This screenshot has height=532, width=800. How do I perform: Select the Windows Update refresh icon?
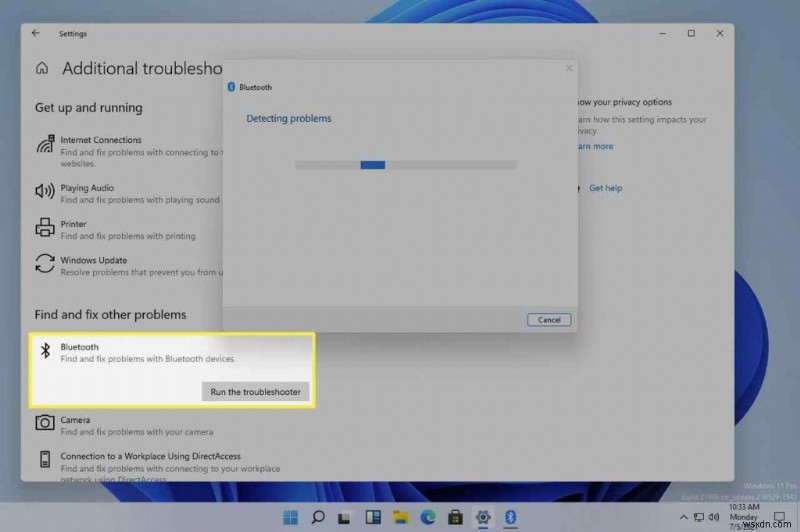[45, 264]
